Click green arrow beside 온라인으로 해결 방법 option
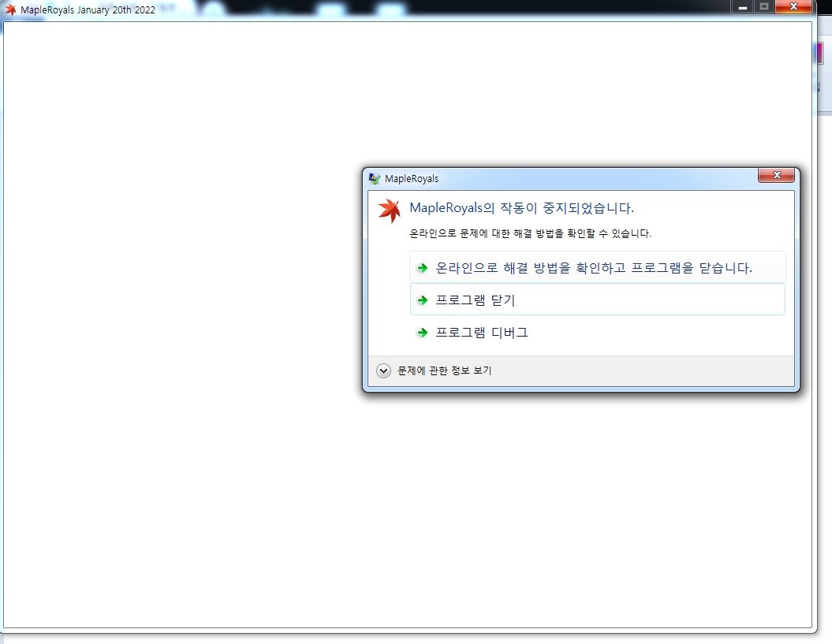 click(x=423, y=268)
